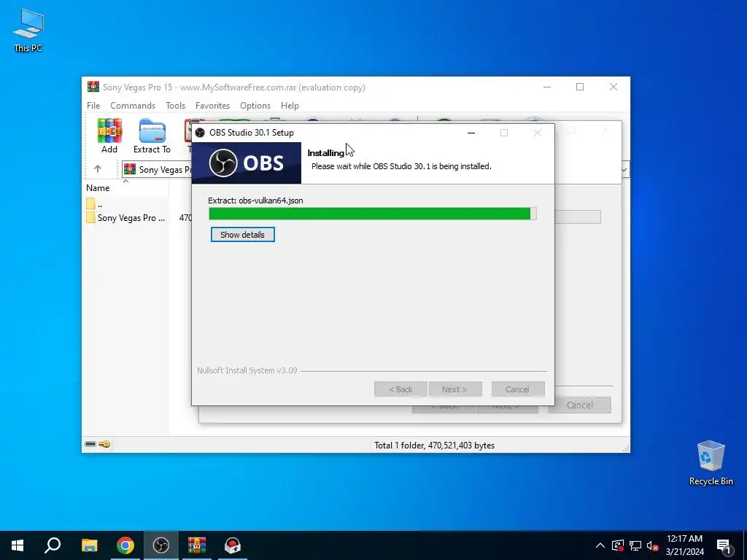747x560 pixels.
Task: Click the security alert tray icon
Action: click(618, 545)
